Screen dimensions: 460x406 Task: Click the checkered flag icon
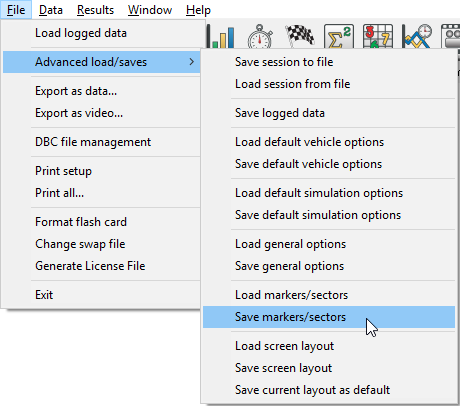coord(299,35)
